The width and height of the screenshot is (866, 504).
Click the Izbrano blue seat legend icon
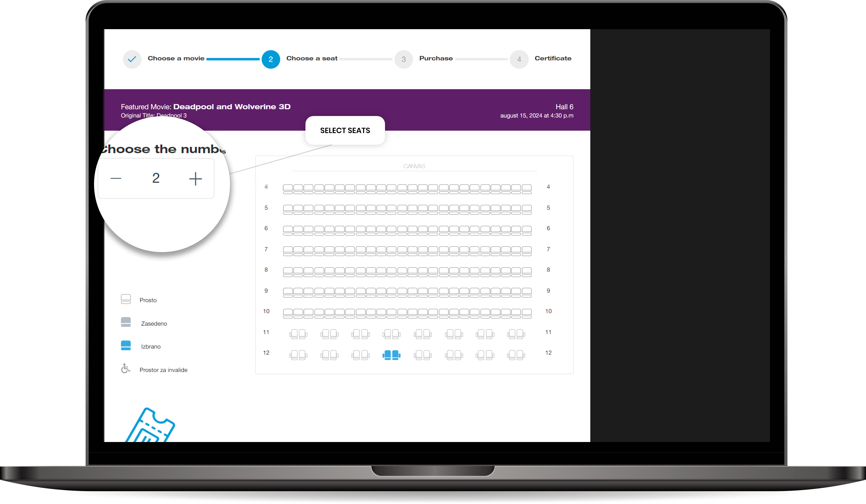(126, 345)
